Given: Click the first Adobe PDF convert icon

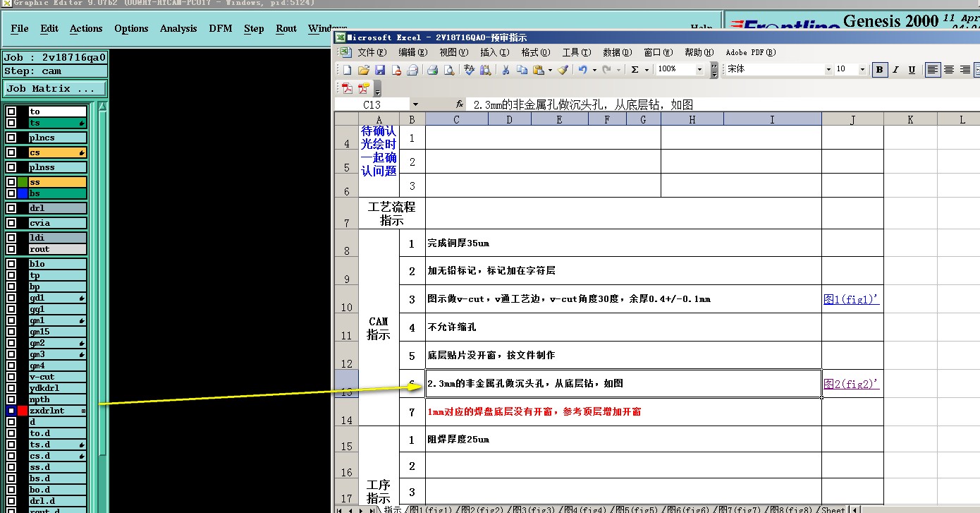Looking at the screenshot, I should pos(347,89).
